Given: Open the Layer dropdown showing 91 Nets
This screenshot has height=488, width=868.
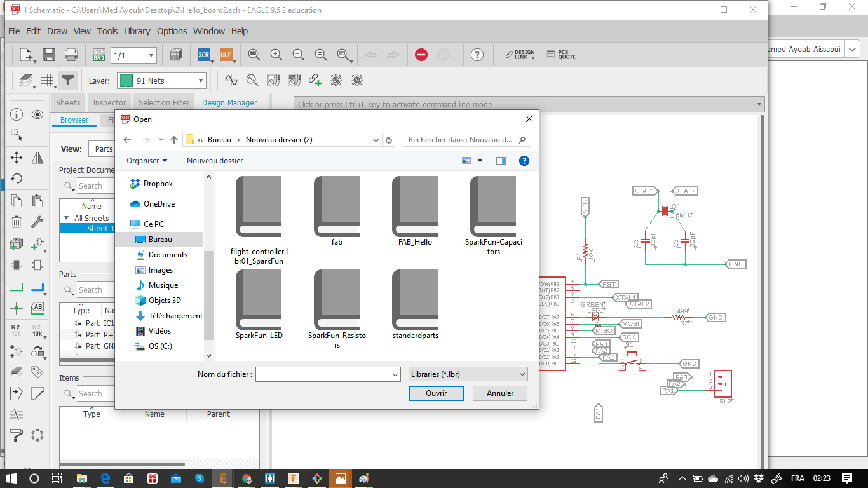Looking at the screenshot, I should point(162,81).
